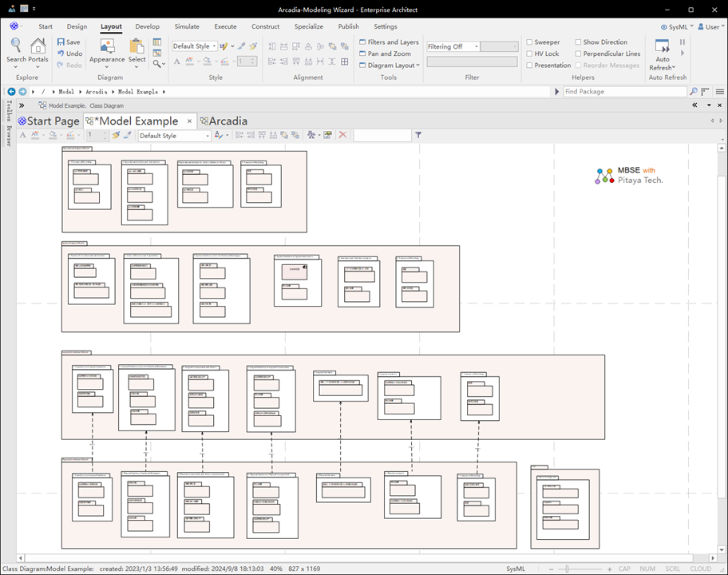
Task: Undo the last action
Action: point(69,54)
